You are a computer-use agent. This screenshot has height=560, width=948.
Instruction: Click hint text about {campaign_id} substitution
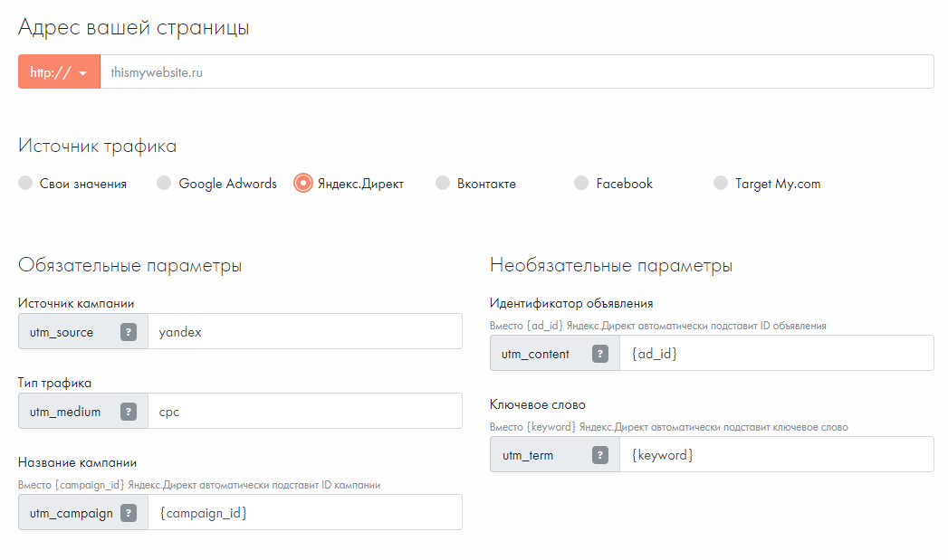click(199, 485)
